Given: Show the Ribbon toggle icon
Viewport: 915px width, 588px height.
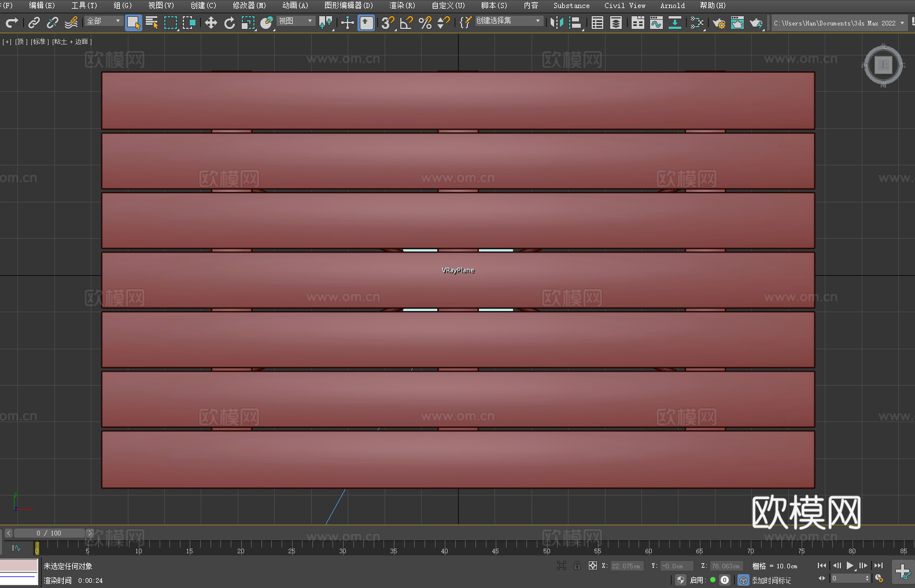Looking at the screenshot, I should tap(638, 23).
